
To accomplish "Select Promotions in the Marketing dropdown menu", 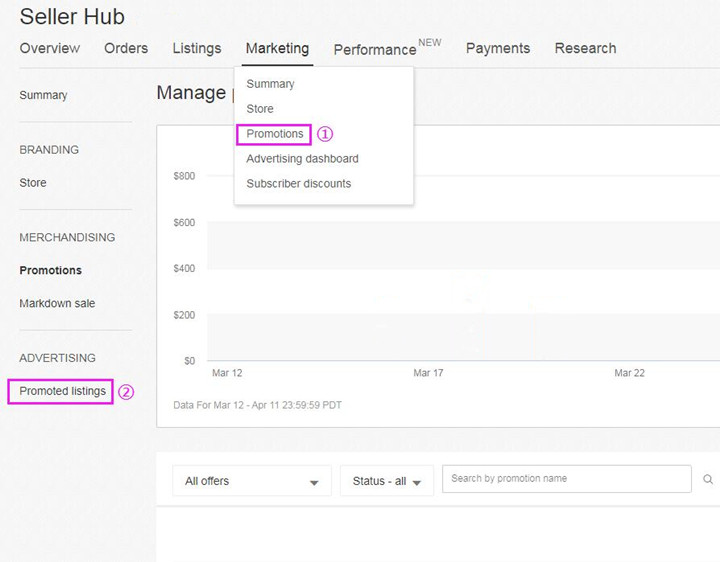I will (275, 134).
